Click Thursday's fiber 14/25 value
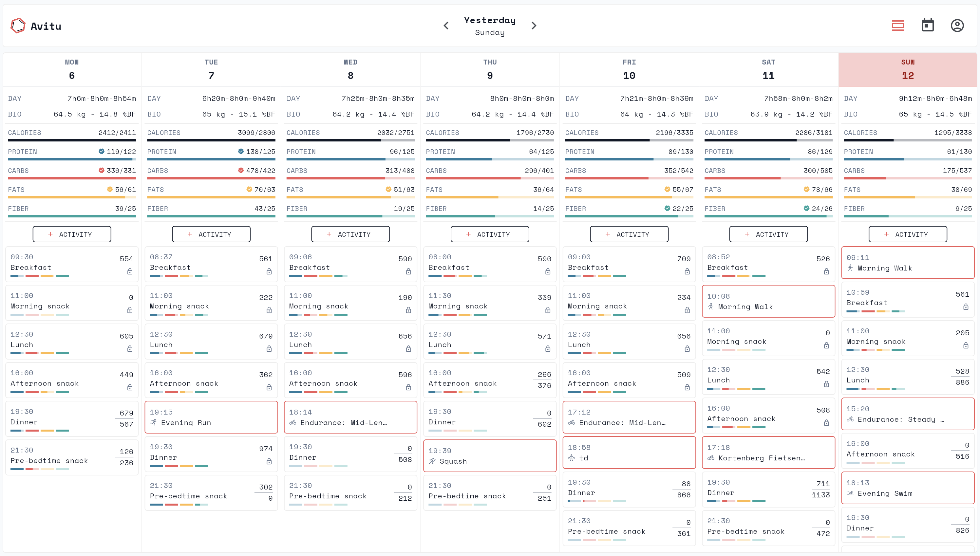This screenshot has width=980, height=556. click(543, 209)
